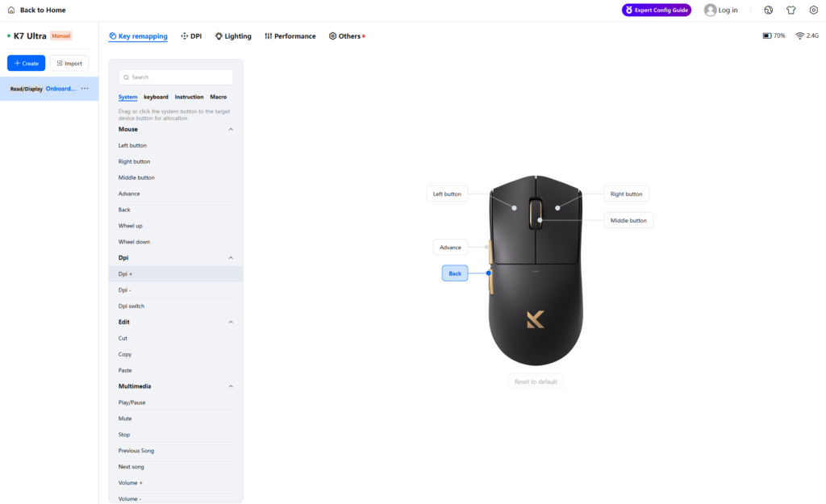Select the Macro category tab
The image size is (826, 504).
219,97
